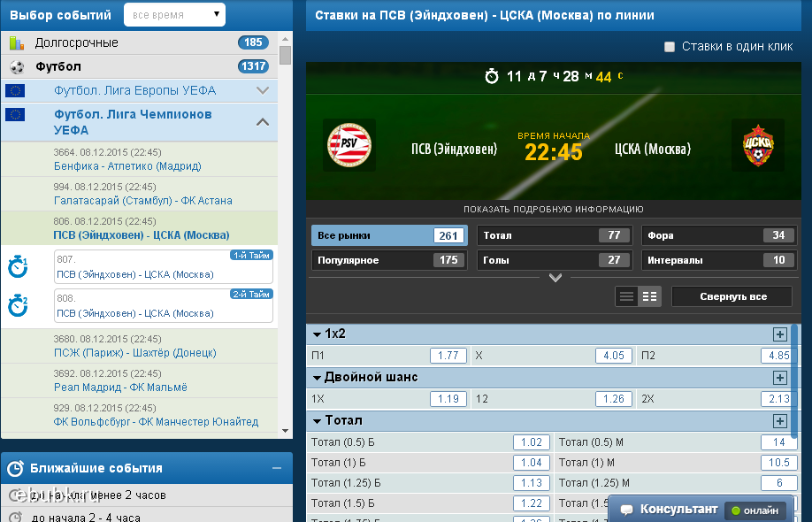Click the countdown stopwatch icon
812x522 pixels.
492,77
